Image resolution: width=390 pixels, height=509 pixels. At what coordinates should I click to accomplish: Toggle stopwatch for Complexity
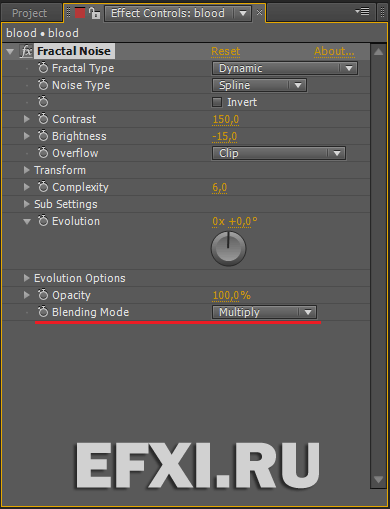coord(43,187)
